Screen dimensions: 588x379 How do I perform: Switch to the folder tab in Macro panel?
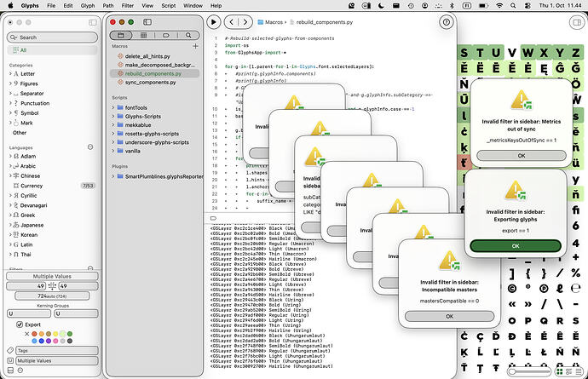[121, 35]
